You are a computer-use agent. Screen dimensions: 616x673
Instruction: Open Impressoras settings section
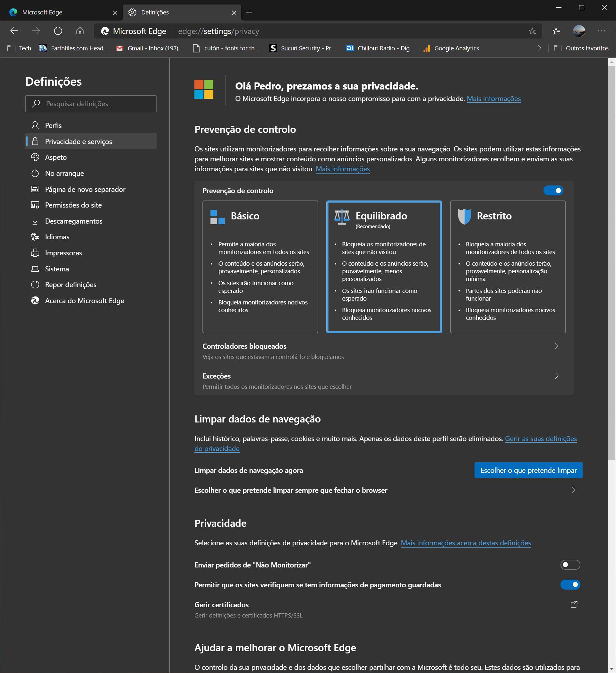[x=91, y=253]
